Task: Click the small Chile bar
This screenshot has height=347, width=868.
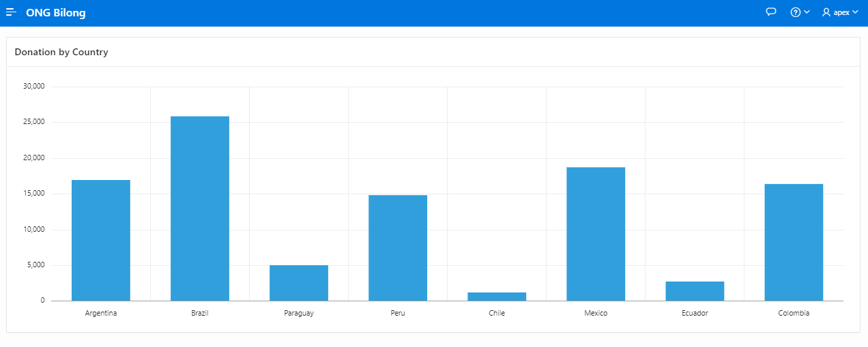Action: 497,297
